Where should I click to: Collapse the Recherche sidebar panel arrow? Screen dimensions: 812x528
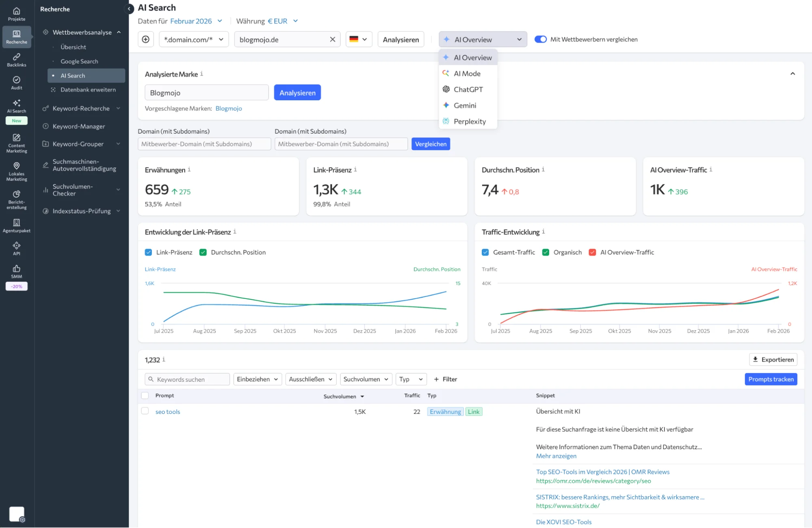click(129, 9)
